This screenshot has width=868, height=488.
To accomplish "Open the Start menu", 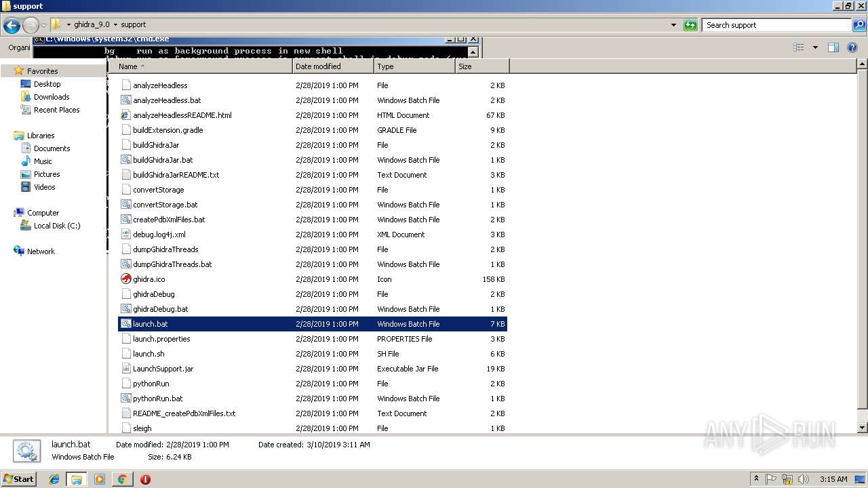I will pyautogui.click(x=18, y=479).
